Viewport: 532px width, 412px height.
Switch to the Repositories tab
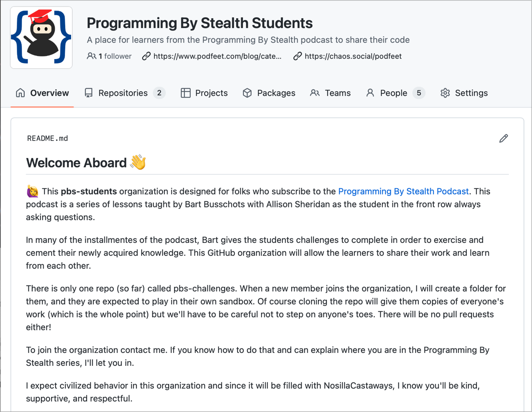point(125,93)
